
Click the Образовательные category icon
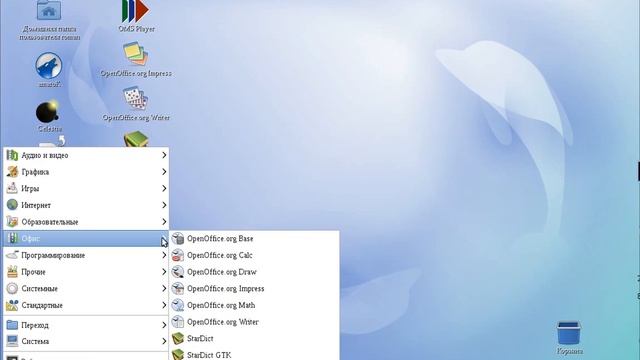(x=12, y=222)
